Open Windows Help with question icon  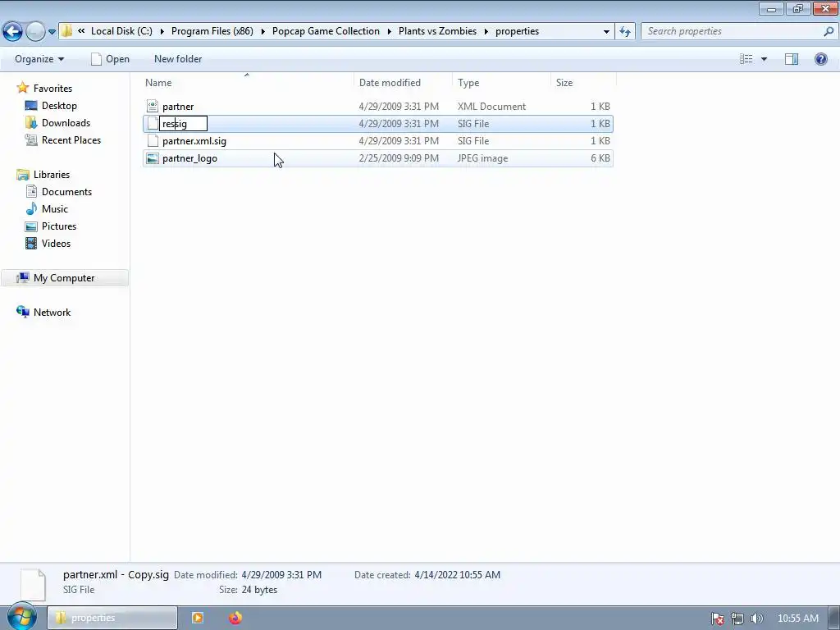820,59
